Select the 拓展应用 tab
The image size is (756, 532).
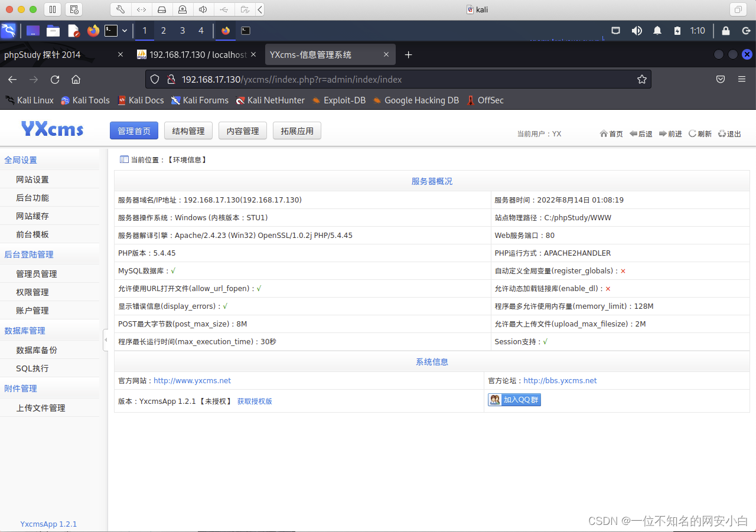tap(297, 131)
